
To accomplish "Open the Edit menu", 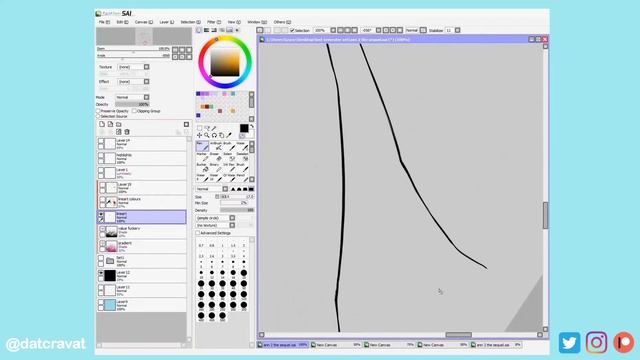I will pyautogui.click(x=122, y=22).
